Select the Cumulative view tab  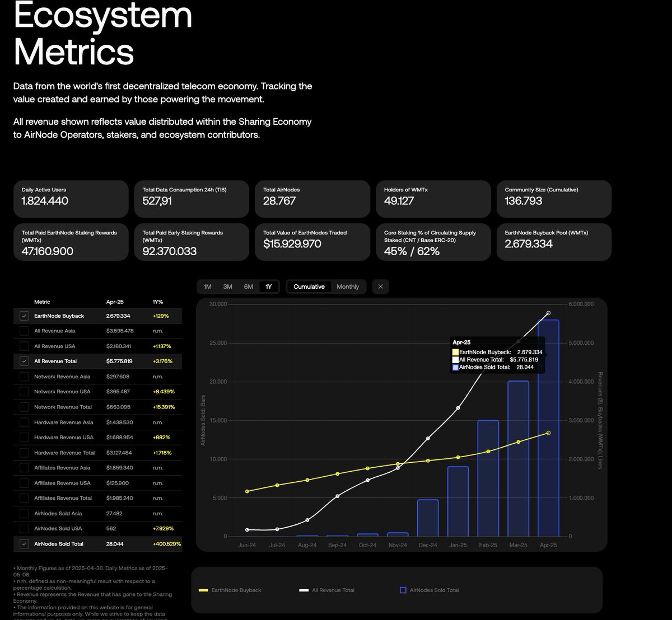pos(309,286)
